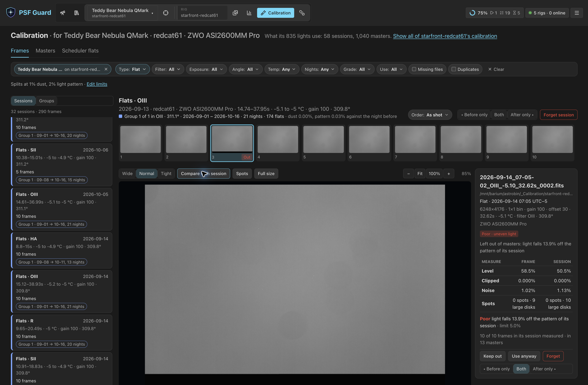
Task: Select Normal stretch mode
Action: 147,173
